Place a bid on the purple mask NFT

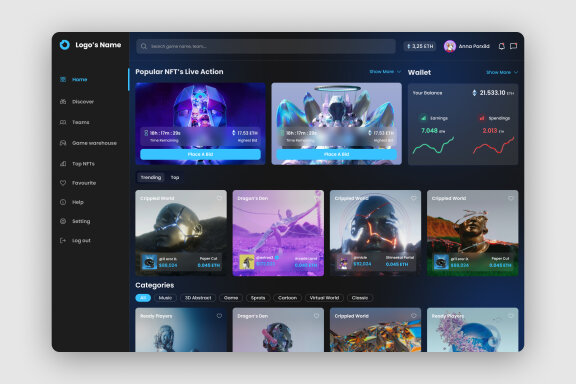[200, 154]
